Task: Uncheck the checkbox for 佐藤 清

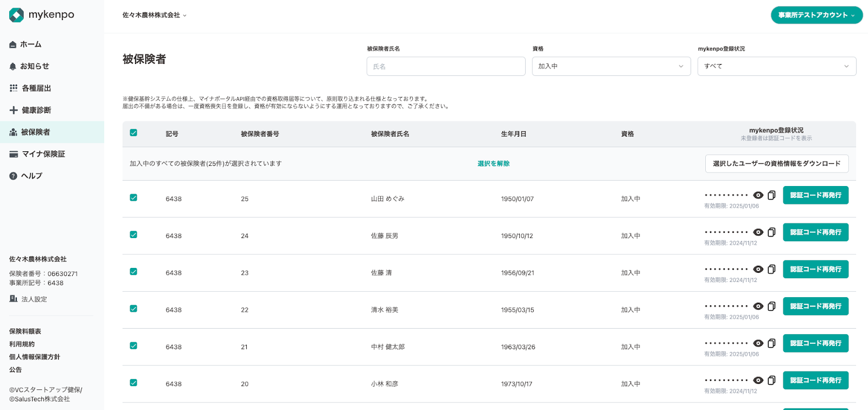Action: tap(133, 272)
